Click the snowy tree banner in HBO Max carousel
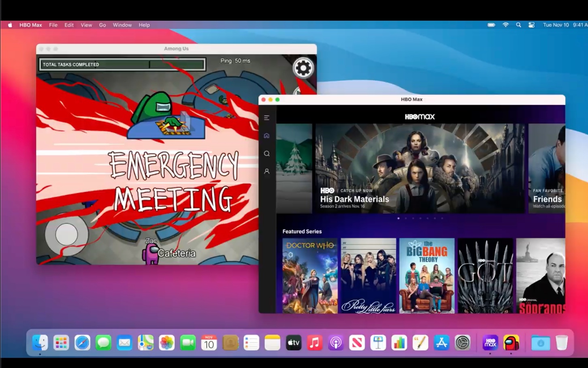 click(x=294, y=169)
